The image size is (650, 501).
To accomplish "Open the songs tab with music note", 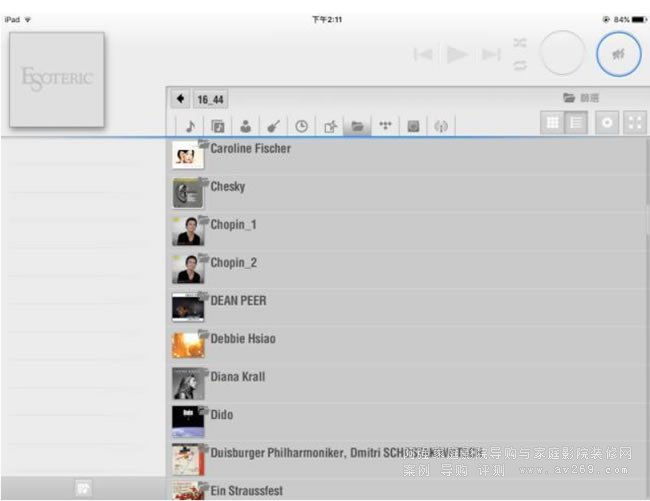I will (x=189, y=126).
